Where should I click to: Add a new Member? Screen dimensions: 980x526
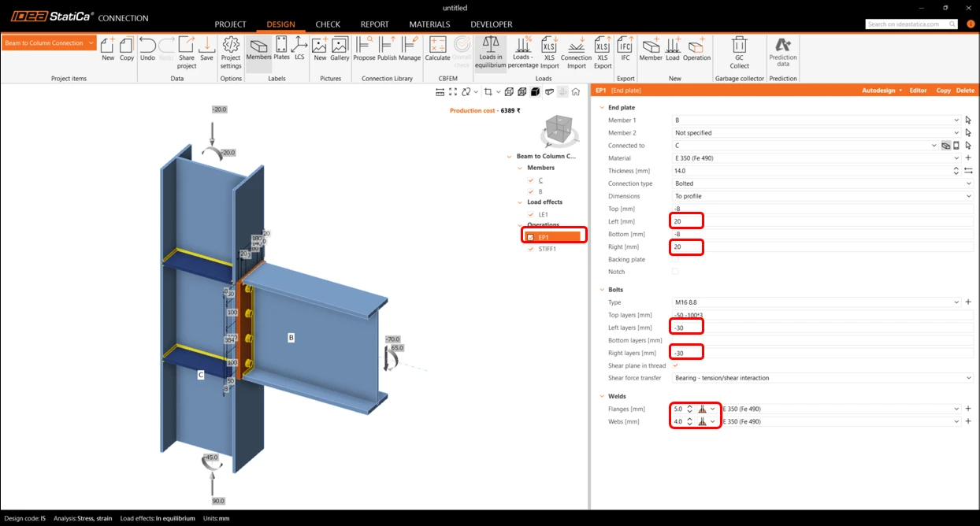click(x=651, y=49)
